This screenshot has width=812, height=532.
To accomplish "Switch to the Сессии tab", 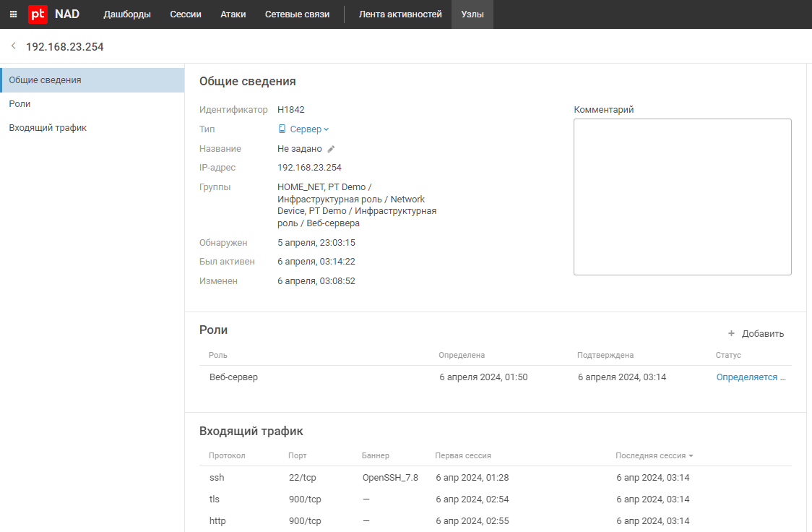I will pyautogui.click(x=186, y=14).
